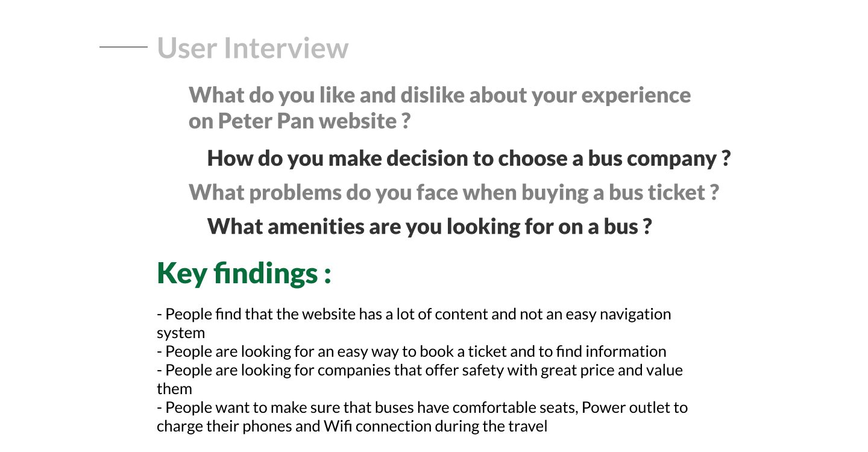Click the "User Interview" heading
The width and height of the screenshot is (868, 452).
pyautogui.click(x=253, y=48)
